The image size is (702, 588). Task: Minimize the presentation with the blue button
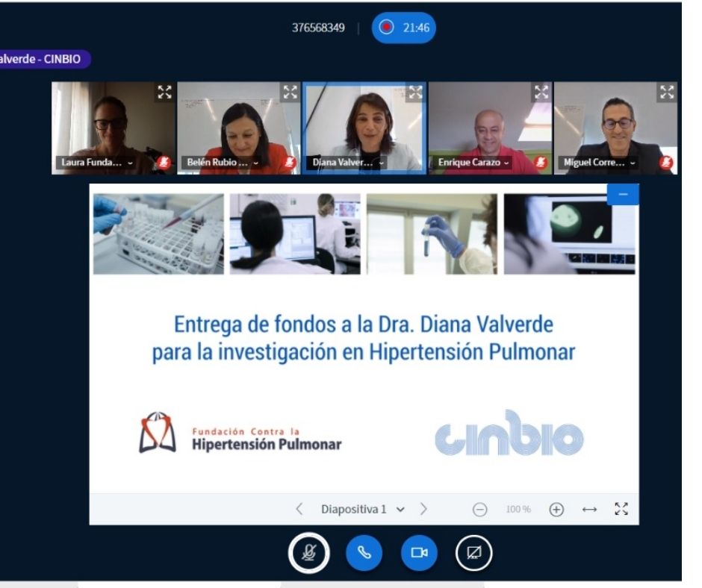(x=623, y=194)
